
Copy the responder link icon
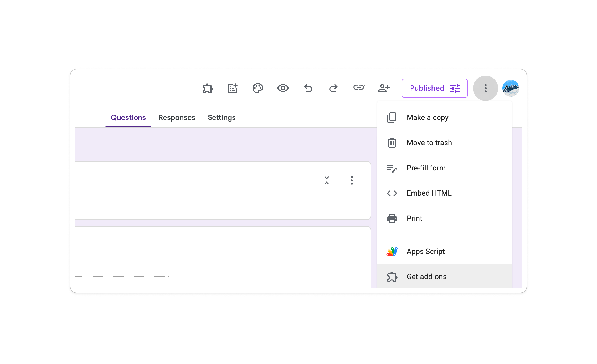coord(359,88)
